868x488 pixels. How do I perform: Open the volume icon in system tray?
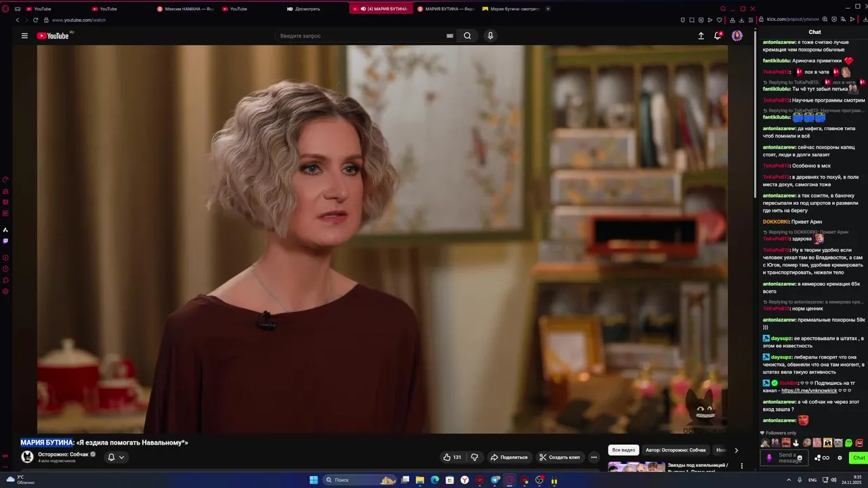(833, 480)
